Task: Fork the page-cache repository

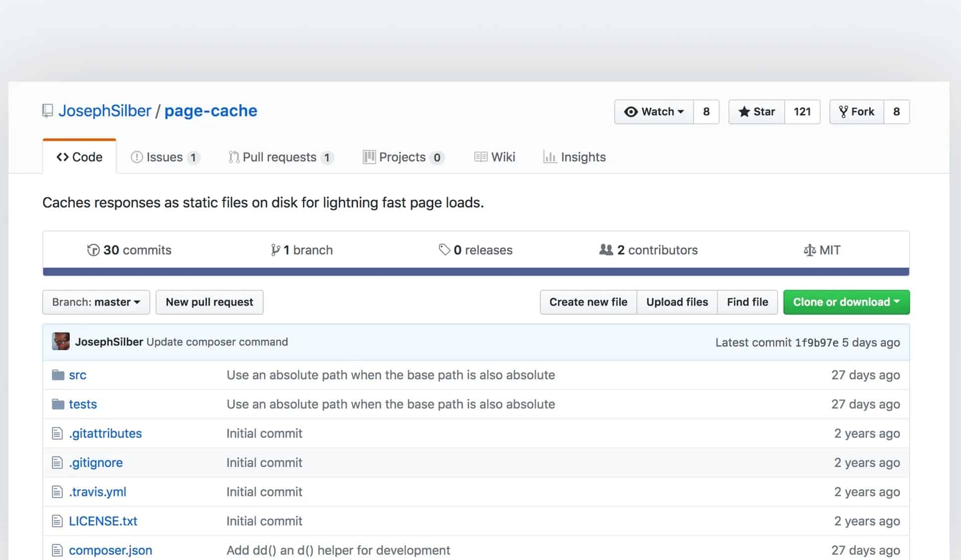Action: (x=857, y=112)
